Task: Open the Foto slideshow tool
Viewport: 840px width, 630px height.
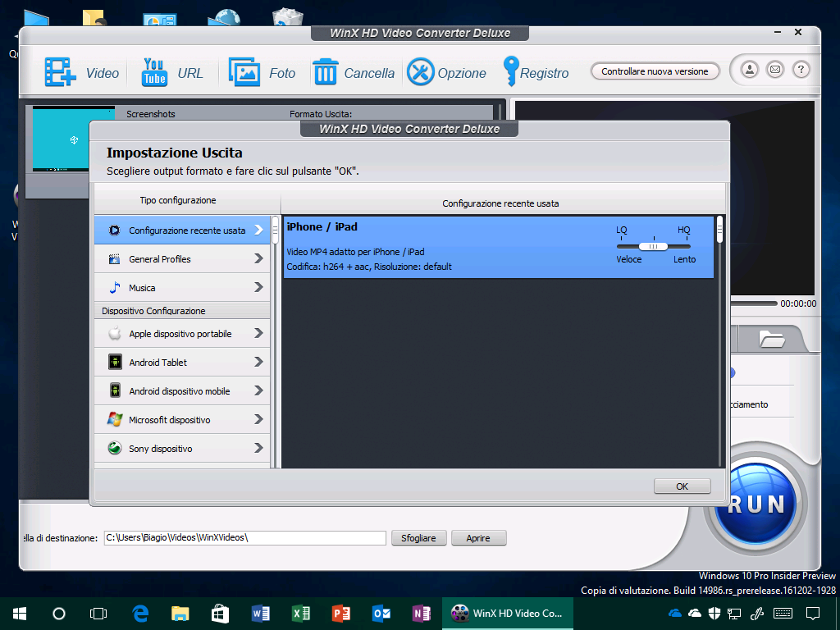Action: coord(262,72)
